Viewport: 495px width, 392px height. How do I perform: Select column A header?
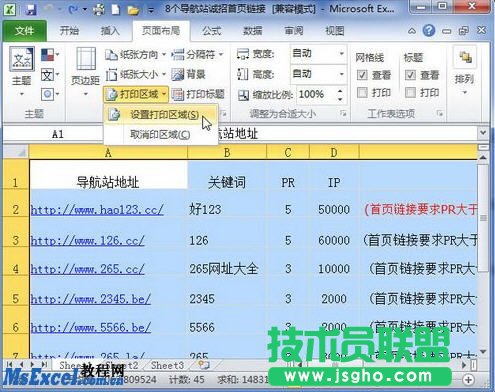click(x=108, y=152)
